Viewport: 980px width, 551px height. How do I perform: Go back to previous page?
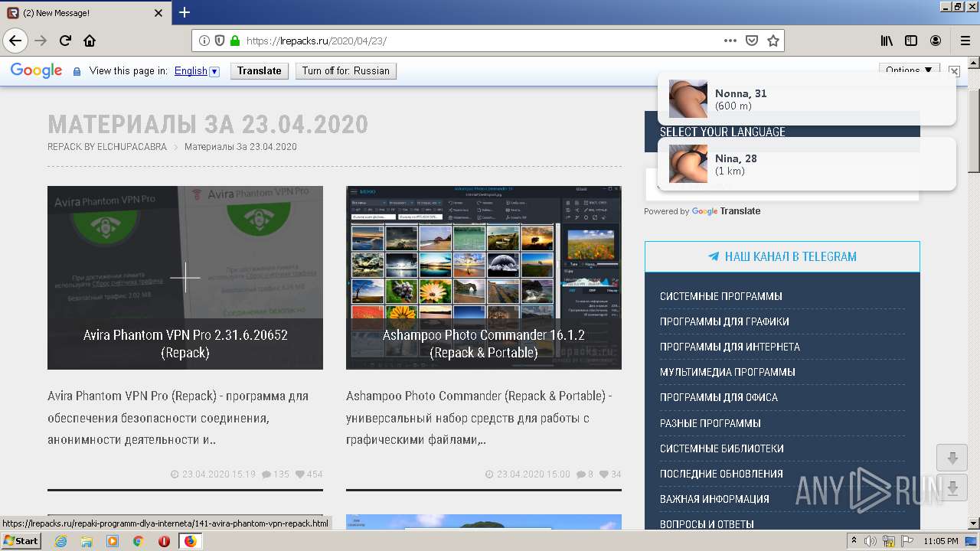click(x=15, y=41)
